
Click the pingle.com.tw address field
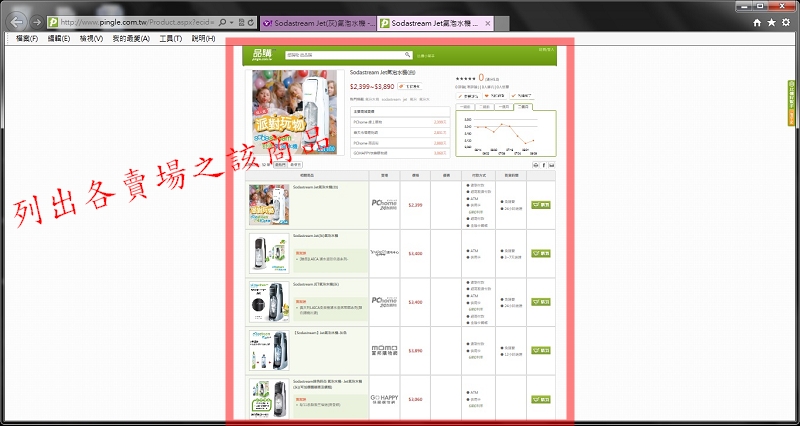pos(138,22)
